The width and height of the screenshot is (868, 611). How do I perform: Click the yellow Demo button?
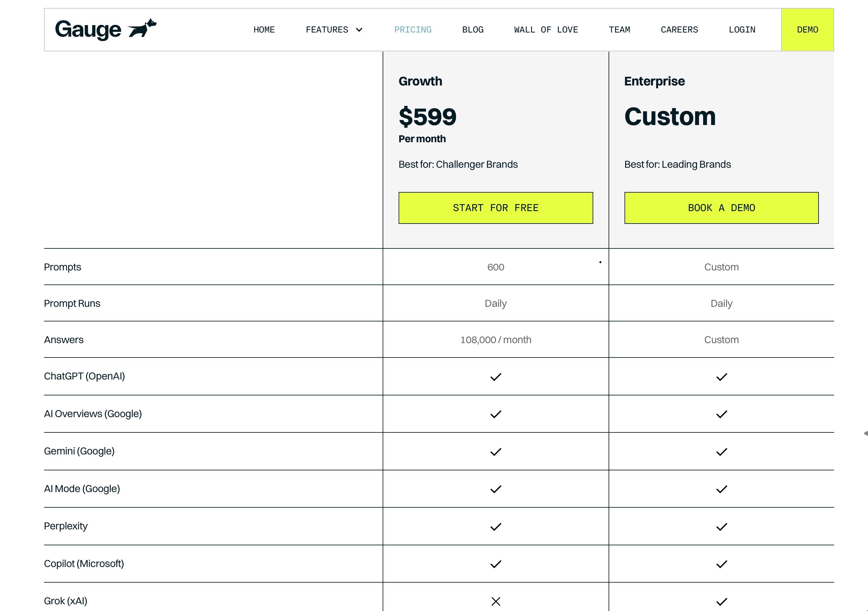[807, 30]
